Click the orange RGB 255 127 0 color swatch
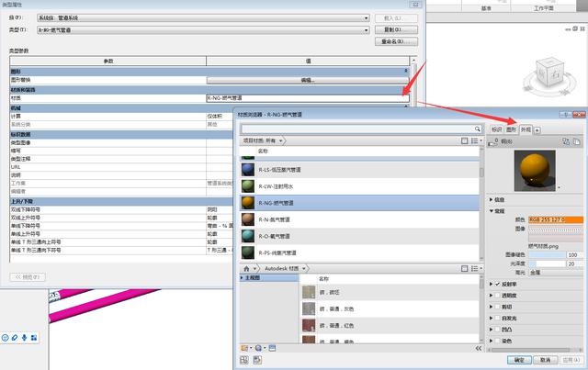 pyautogui.click(x=560, y=219)
